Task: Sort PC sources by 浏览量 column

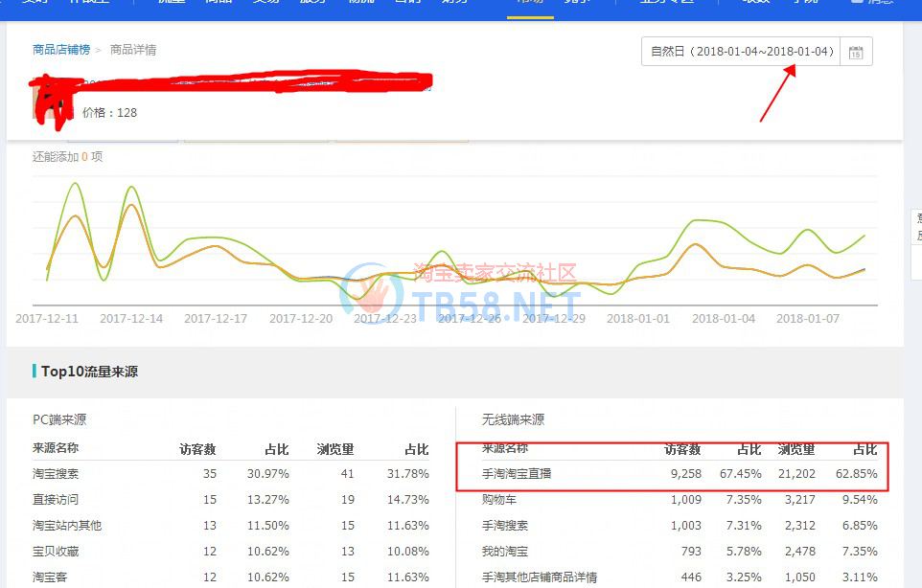Action: pos(335,448)
